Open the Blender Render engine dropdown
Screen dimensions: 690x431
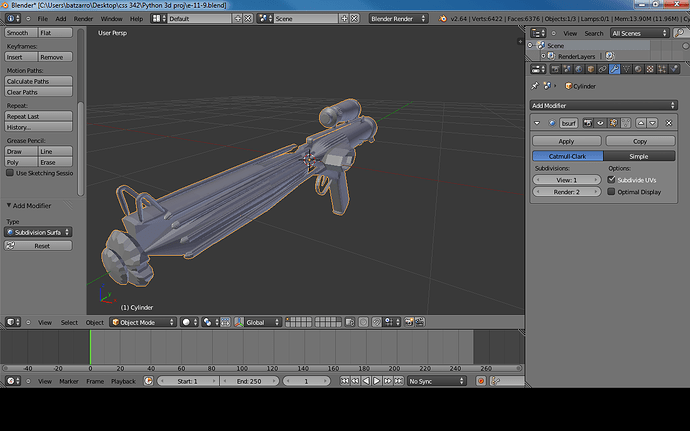click(x=398, y=18)
